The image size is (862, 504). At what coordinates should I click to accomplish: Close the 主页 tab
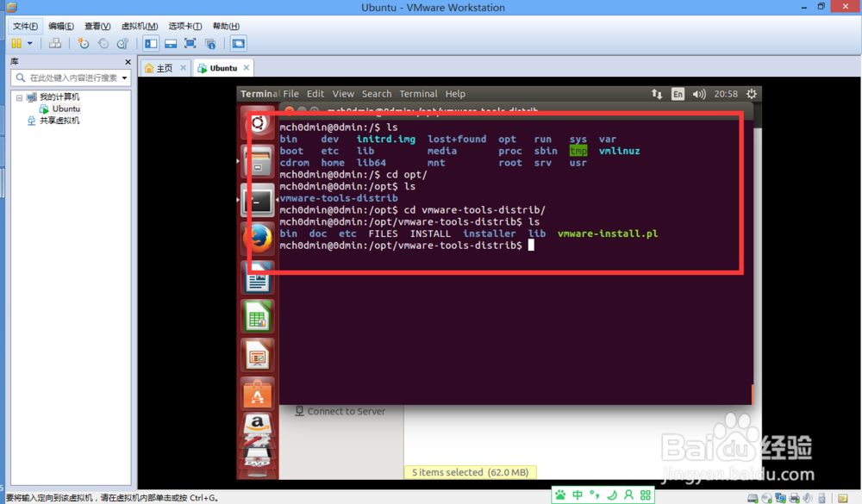click(183, 67)
